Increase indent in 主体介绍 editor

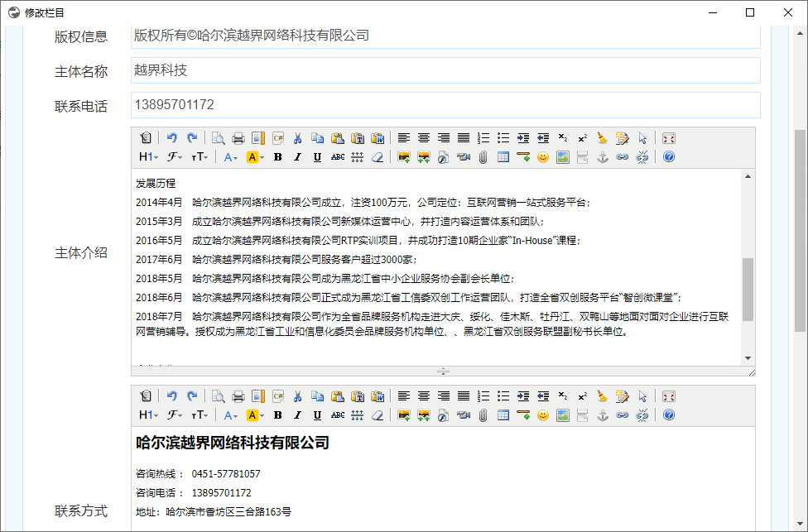tap(523, 138)
